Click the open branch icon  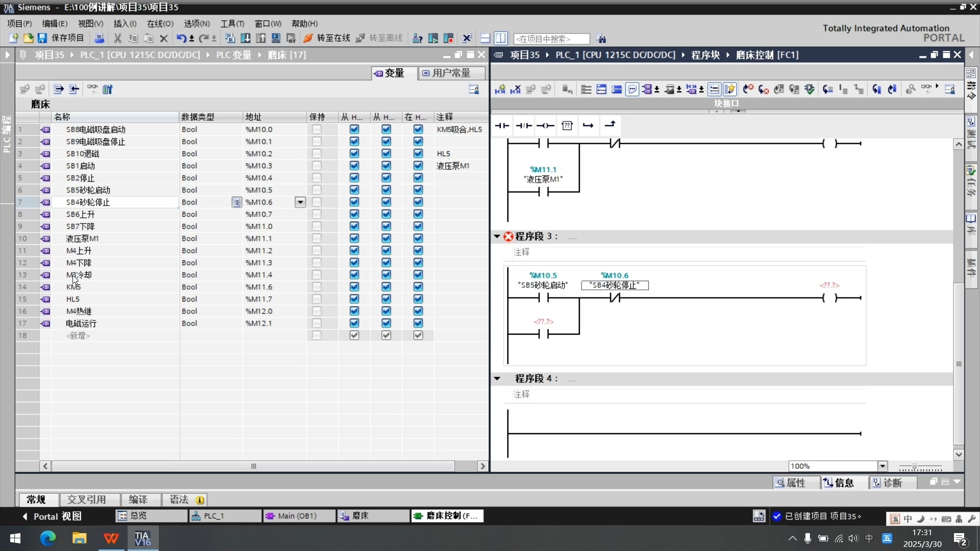[588, 126]
